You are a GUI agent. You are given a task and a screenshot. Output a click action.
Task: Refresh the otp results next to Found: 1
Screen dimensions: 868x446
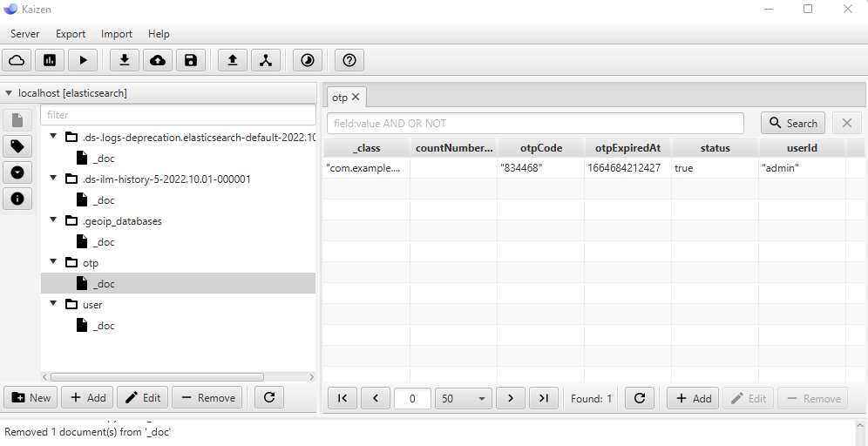[x=640, y=398]
